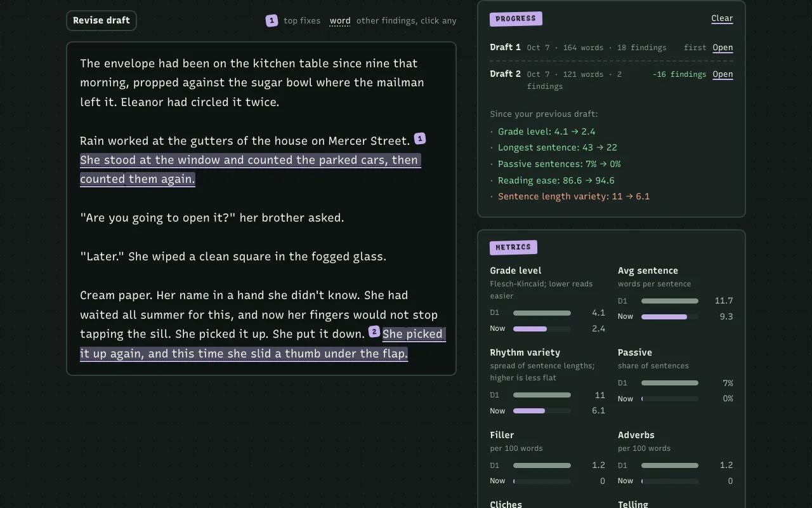Screen dimensions: 812x508
Task: Open Draft 1 from progress list
Action: coord(723,48)
